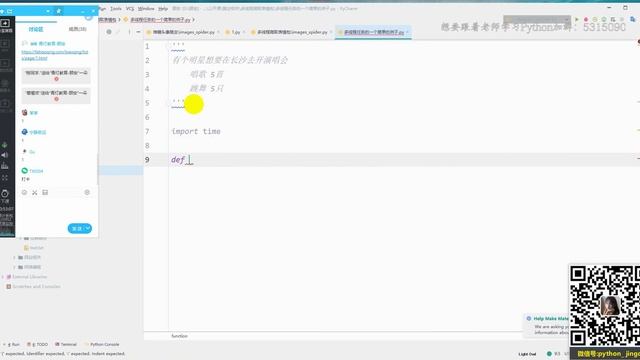Click the scissors screenshot icon in chat

point(35,192)
